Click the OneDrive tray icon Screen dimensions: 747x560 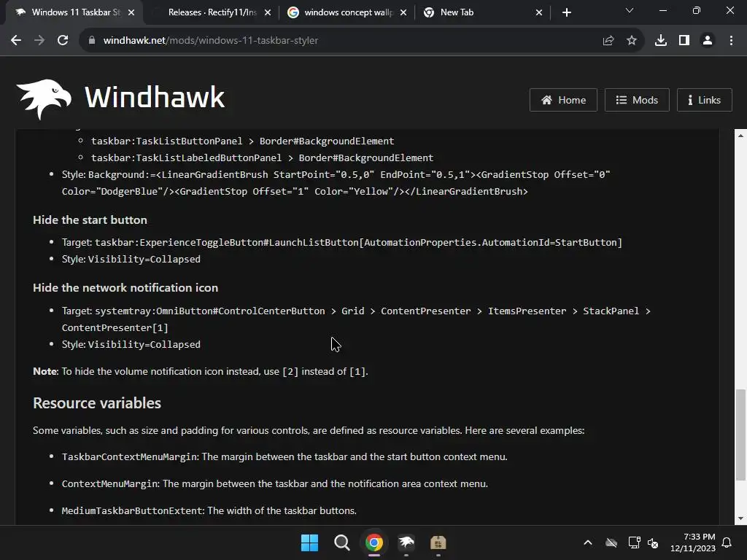(x=611, y=542)
